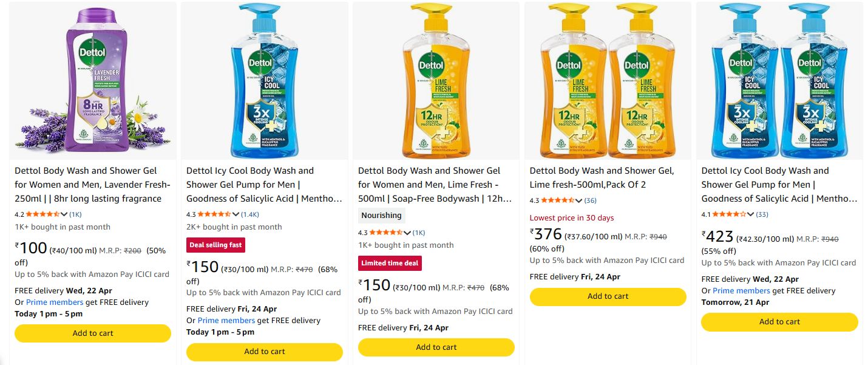Open the Lime fresh-500ml, Pack Of 2 title
Image resolution: width=868 pixels, height=365 pixels.
[602, 177]
